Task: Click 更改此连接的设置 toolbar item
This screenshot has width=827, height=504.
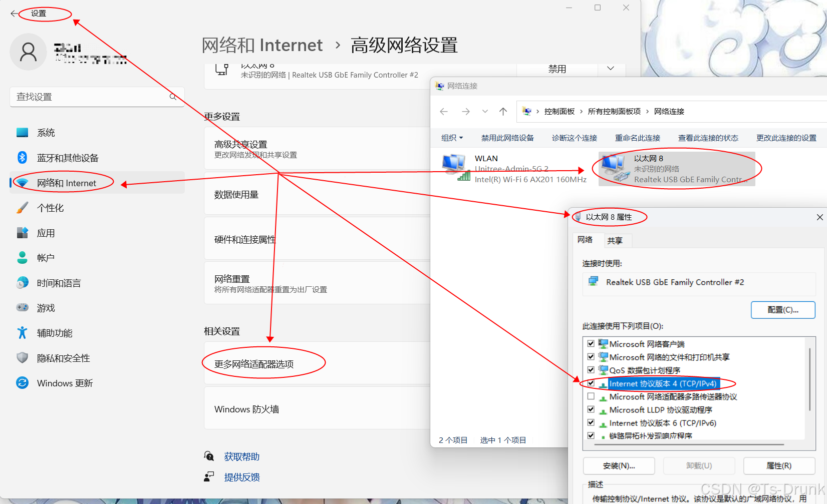Action: pyautogui.click(x=786, y=138)
